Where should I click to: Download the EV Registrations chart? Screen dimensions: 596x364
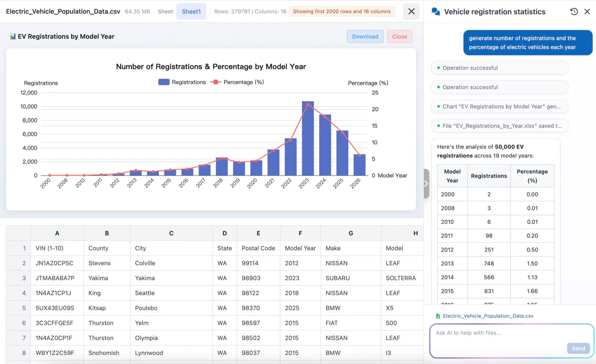pos(365,37)
